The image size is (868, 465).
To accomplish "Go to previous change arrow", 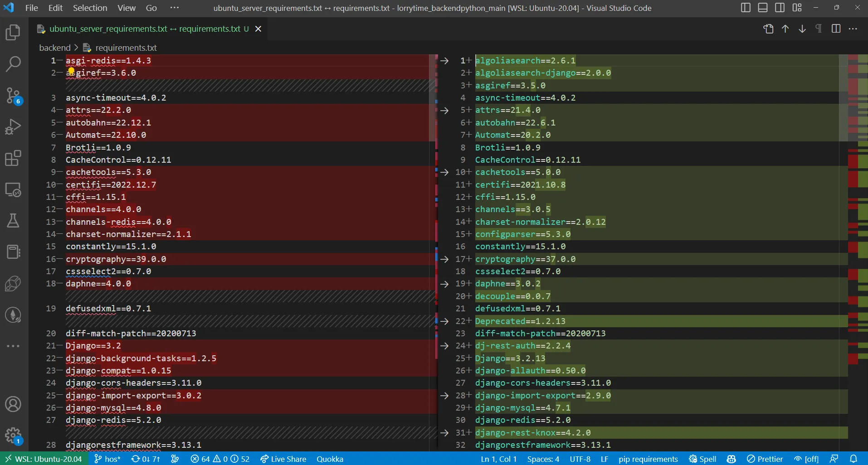I will [x=785, y=29].
